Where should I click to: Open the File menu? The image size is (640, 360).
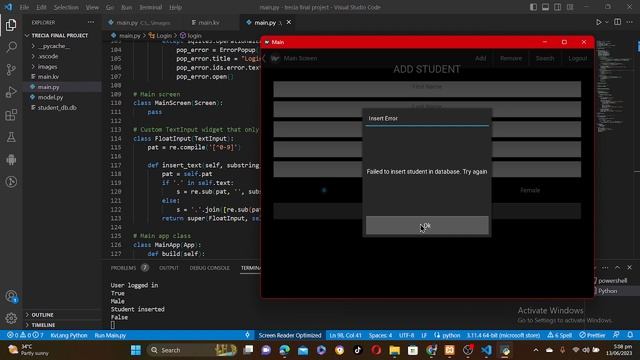coord(24,7)
